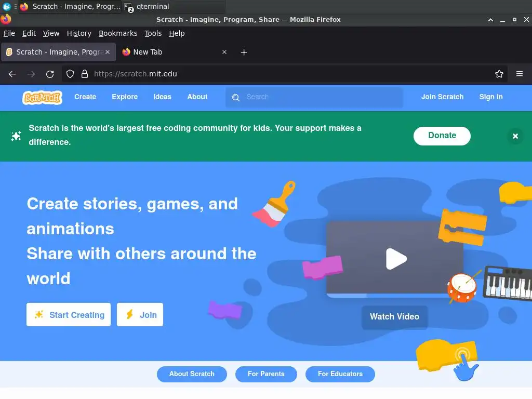Open the Explore page link

coord(125,97)
